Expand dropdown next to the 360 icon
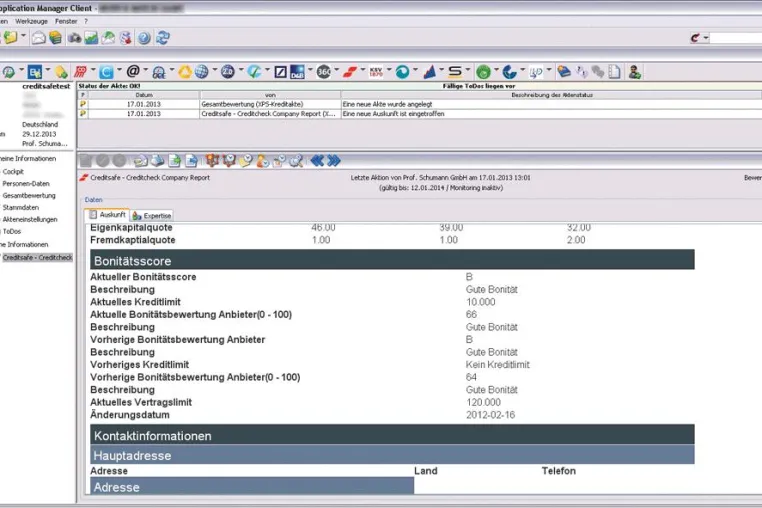The width and height of the screenshot is (762, 508). [x=336, y=70]
